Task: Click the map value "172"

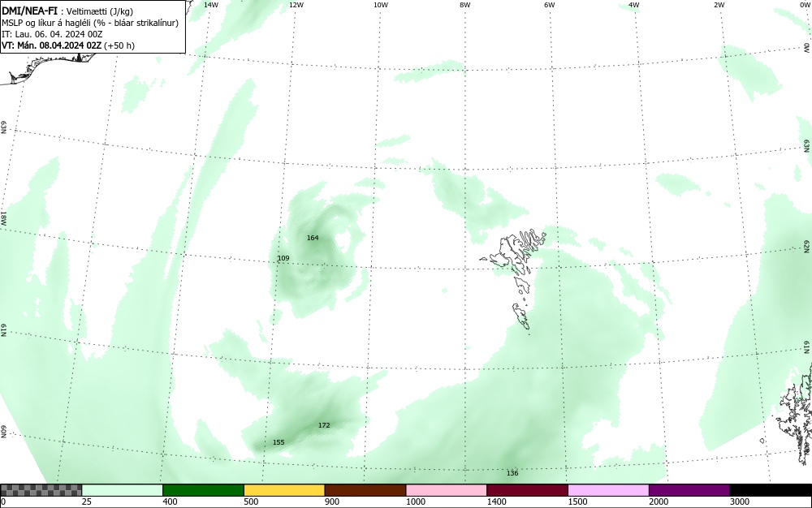Action: click(x=324, y=425)
